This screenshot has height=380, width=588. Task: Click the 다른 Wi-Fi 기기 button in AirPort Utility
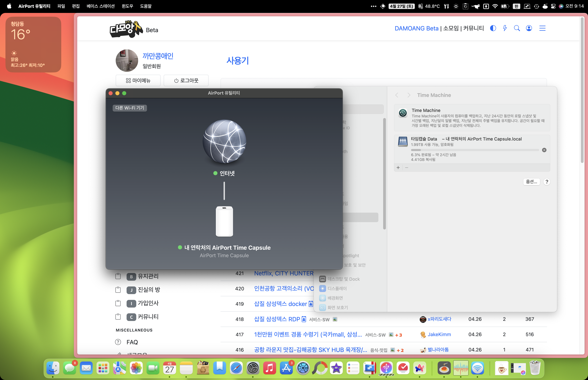(130, 108)
